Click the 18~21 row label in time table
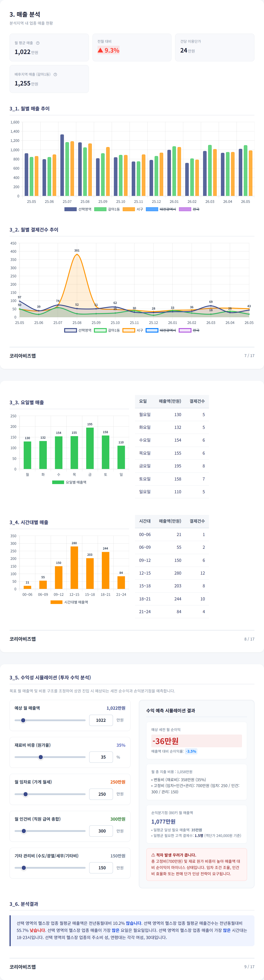Screen dimensions: 264x980 click(145, 599)
